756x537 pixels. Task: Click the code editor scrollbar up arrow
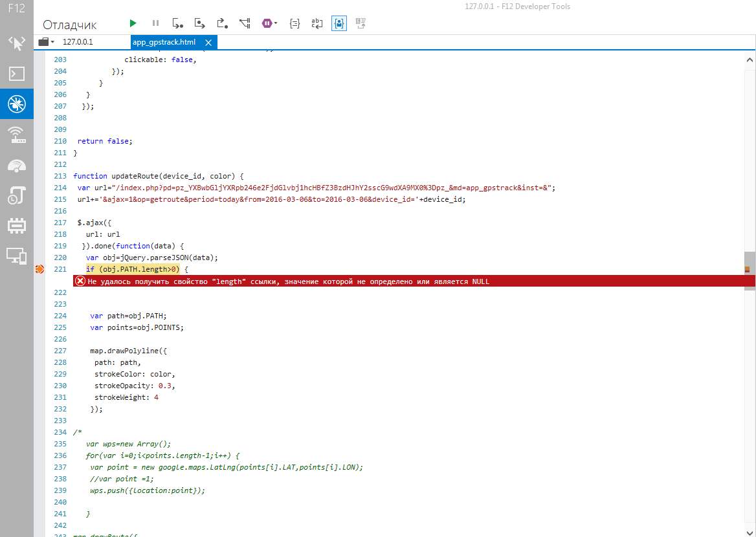pos(749,58)
